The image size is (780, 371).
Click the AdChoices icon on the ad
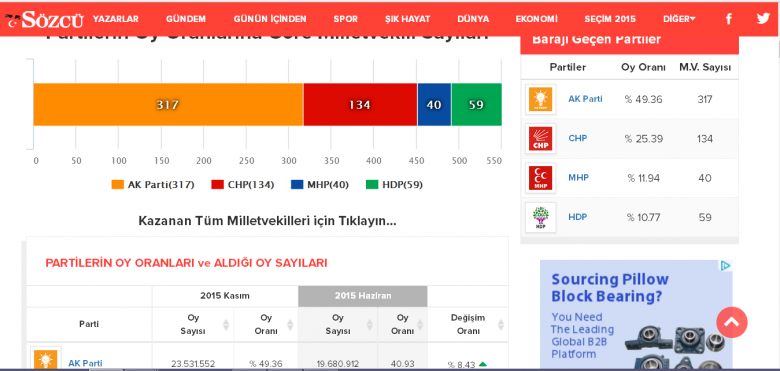point(726,266)
